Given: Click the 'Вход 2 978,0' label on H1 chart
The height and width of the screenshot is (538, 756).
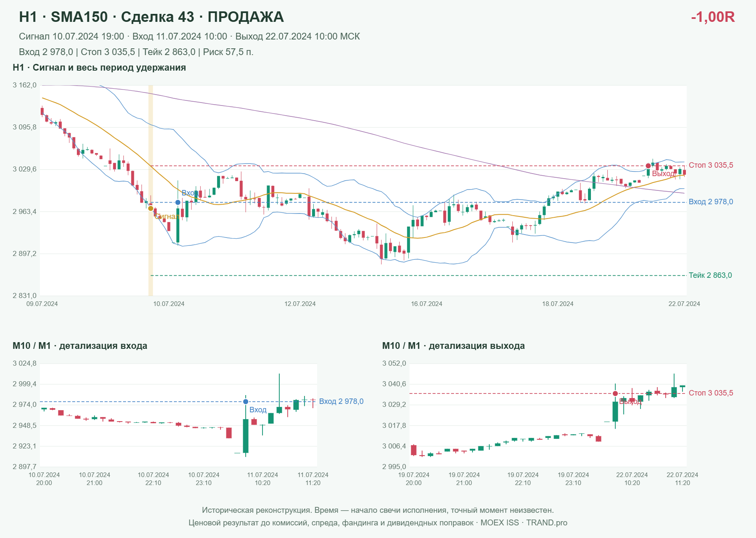Looking at the screenshot, I should click(711, 202).
